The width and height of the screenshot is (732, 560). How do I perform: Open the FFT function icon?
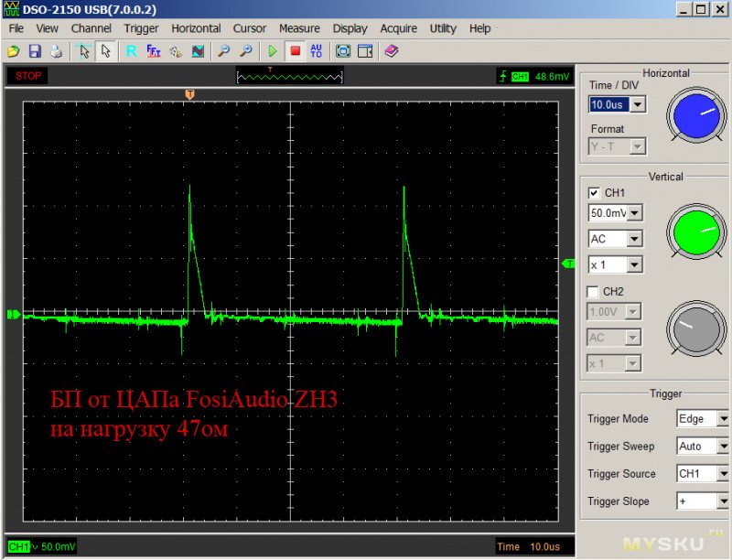pyautogui.click(x=154, y=51)
